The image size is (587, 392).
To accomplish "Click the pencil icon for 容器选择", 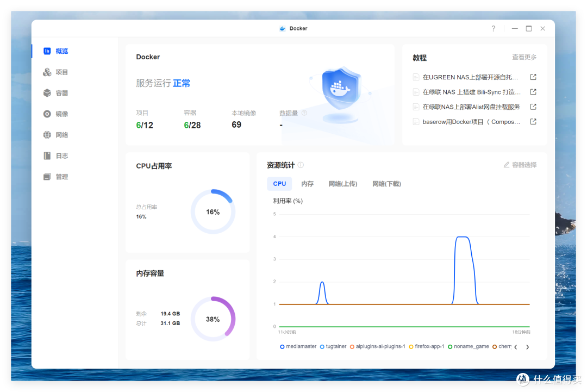I will 506,165.
